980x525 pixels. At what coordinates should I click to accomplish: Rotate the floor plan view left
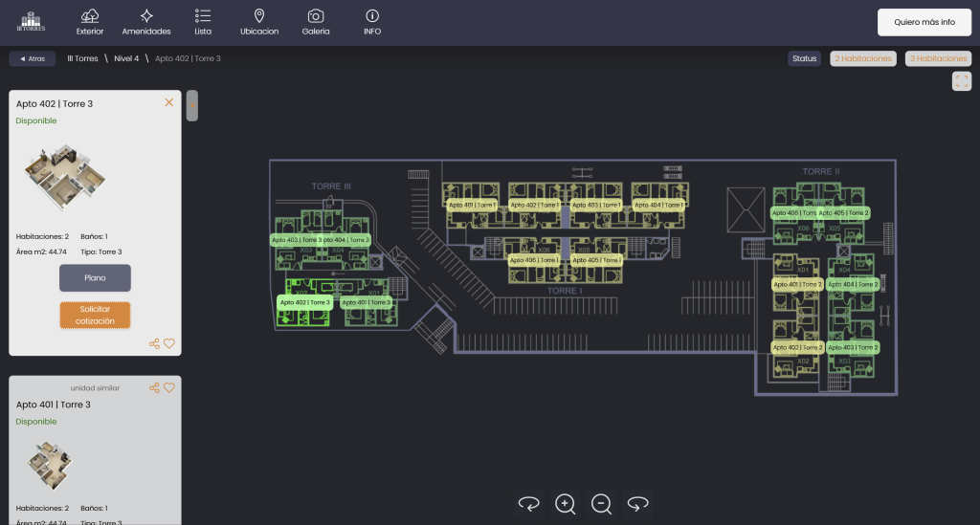click(x=528, y=503)
